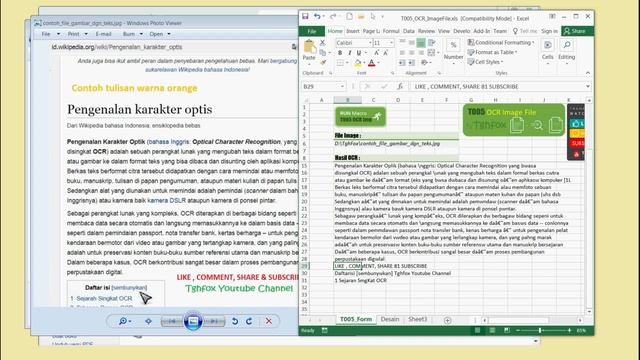Screen dimensions: 640x360
Task: Switch to Normal view in Excel status bar
Action: coord(477,330)
